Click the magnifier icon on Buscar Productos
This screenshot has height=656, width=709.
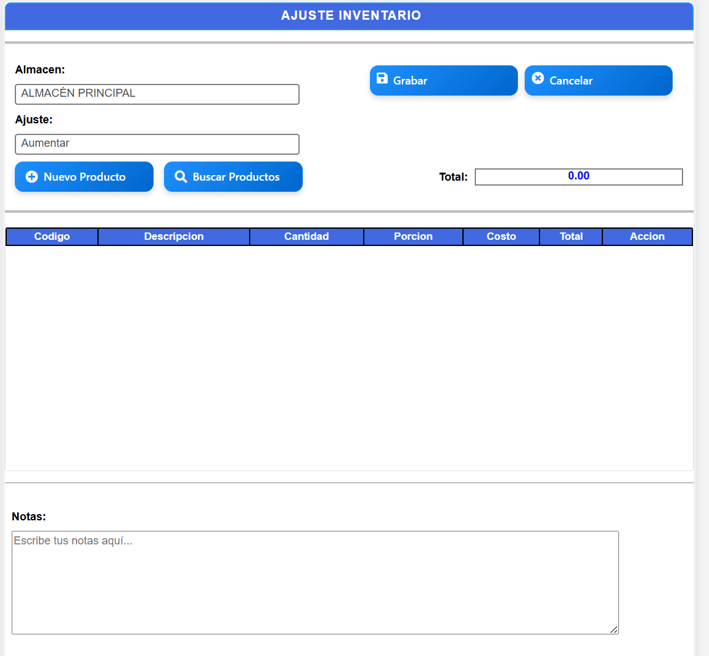pyautogui.click(x=180, y=177)
